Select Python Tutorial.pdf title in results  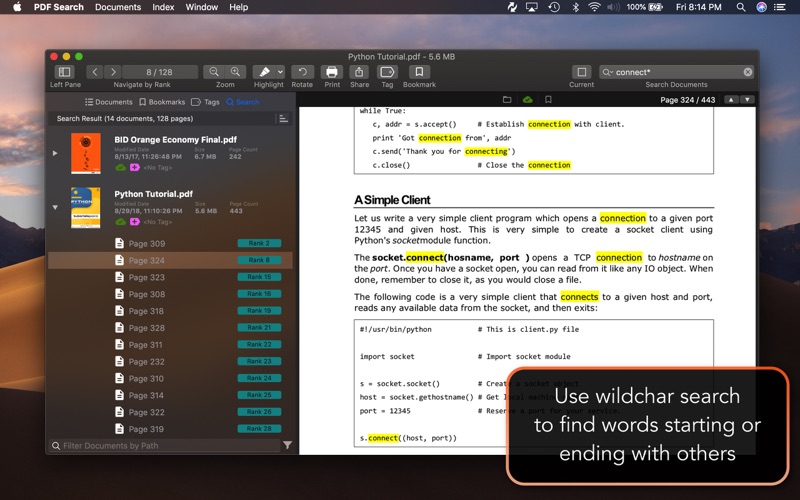point(154,194)
